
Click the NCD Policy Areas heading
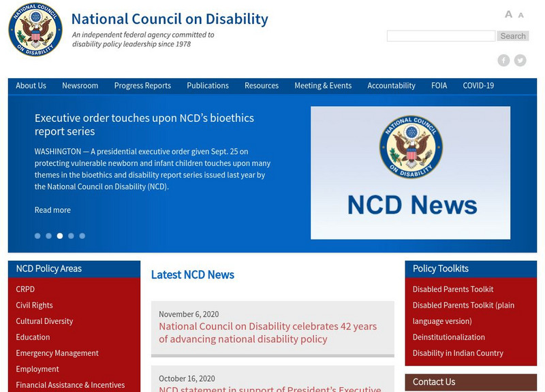click(48, 269)
